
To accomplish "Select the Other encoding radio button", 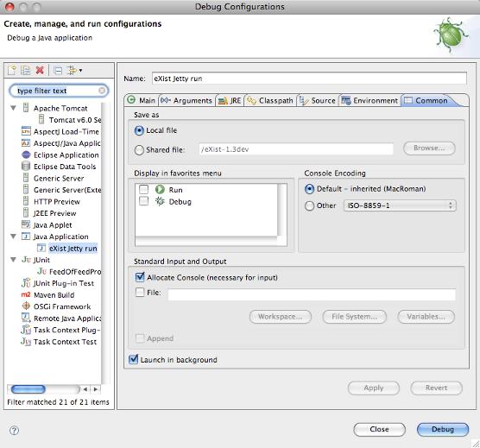I will 309,205.
